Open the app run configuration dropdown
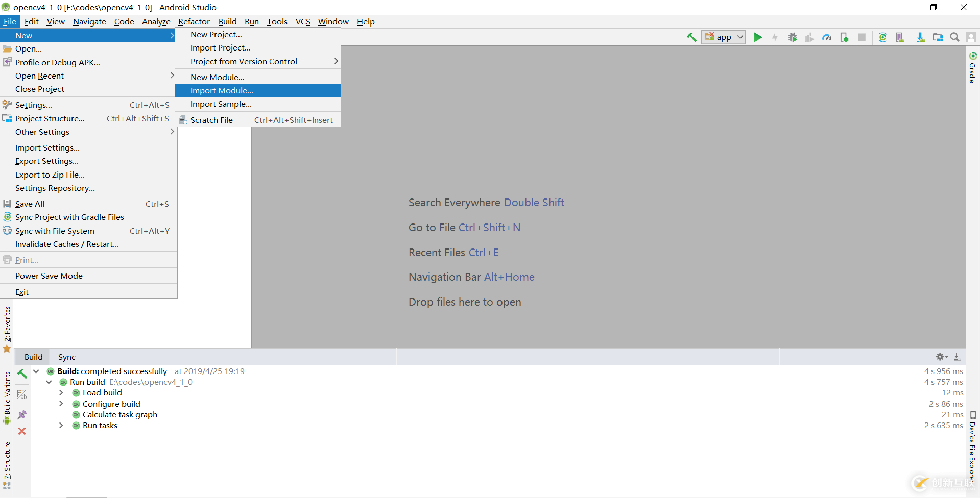The height and width of the screenshot is (498, 980). point(723,37)
